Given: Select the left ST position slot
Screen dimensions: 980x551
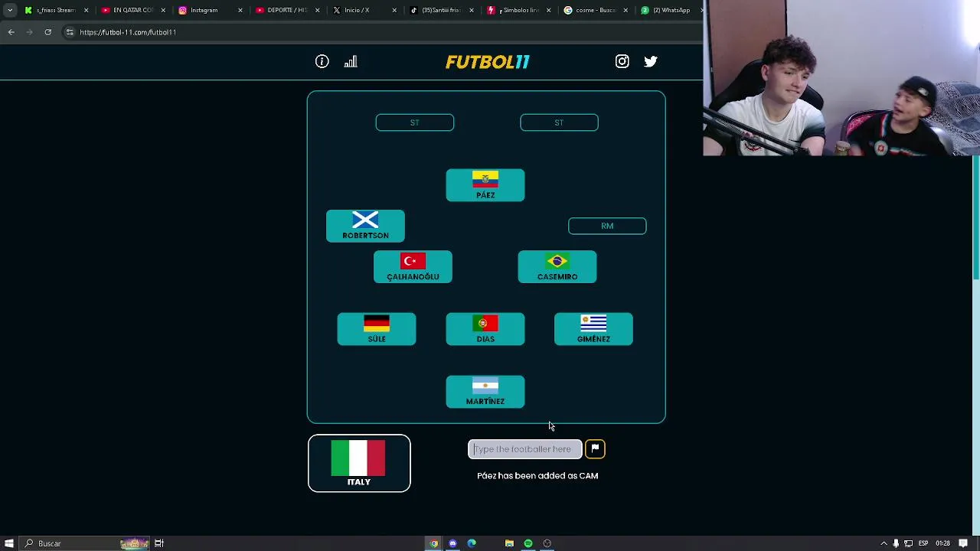Looking at the screenshot, I should point(415,122).
